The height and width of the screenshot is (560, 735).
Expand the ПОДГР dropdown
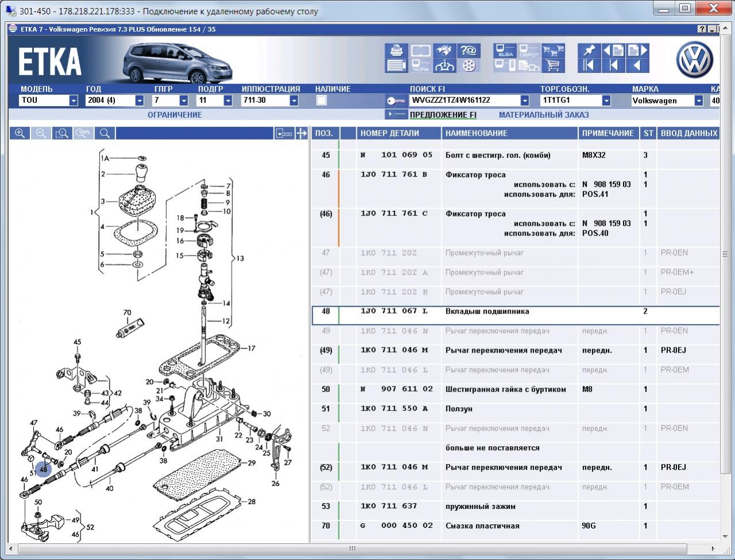click(228, 101)
